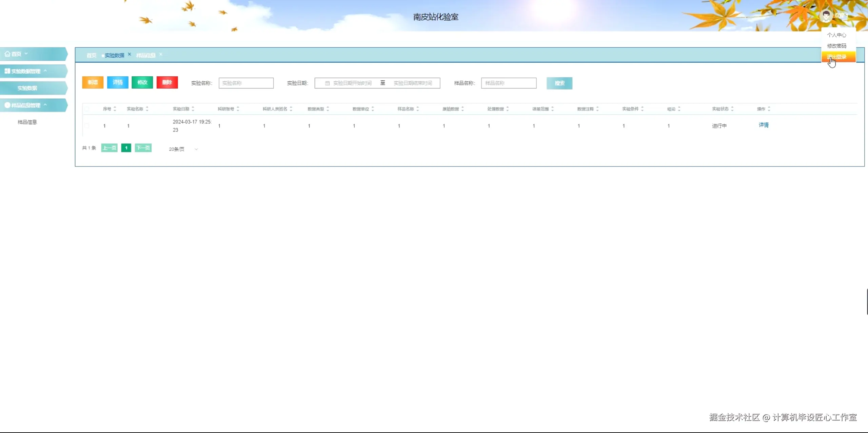Sort by 样品名称 column arrows
The width and height of the screenshot is (868, 433).
[418, 109]
